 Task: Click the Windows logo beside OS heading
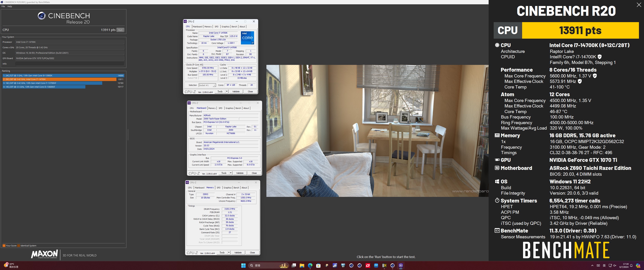coord(497,181)
